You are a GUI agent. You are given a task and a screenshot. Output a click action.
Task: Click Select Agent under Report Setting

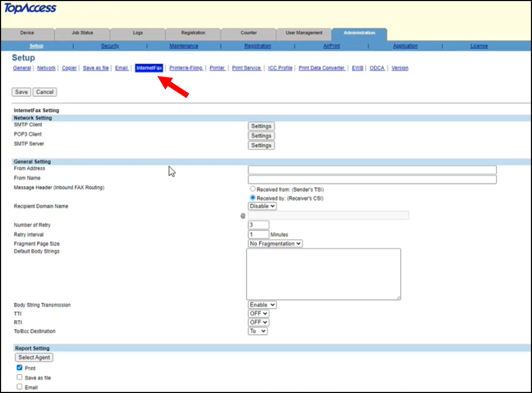click(34, 357)
